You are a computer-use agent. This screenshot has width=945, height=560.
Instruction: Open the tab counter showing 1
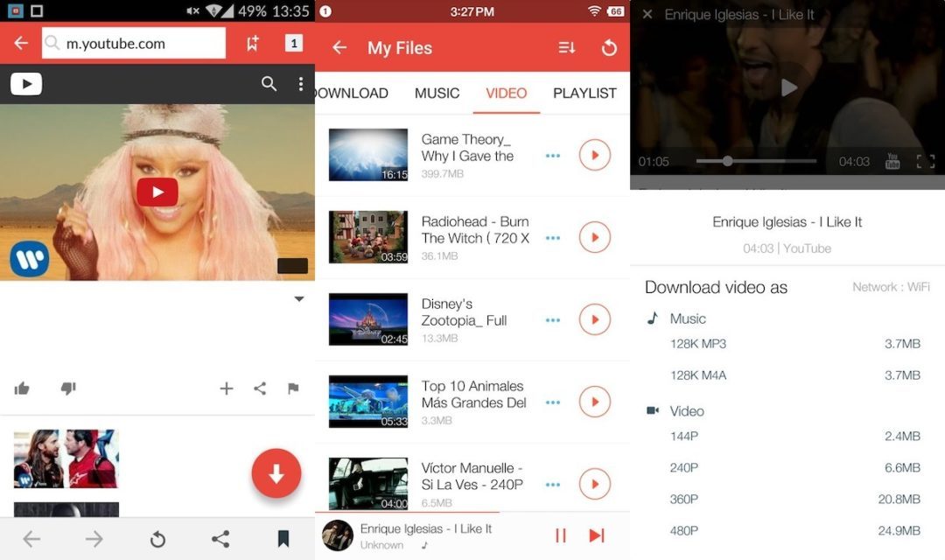(x=293, y=43)
